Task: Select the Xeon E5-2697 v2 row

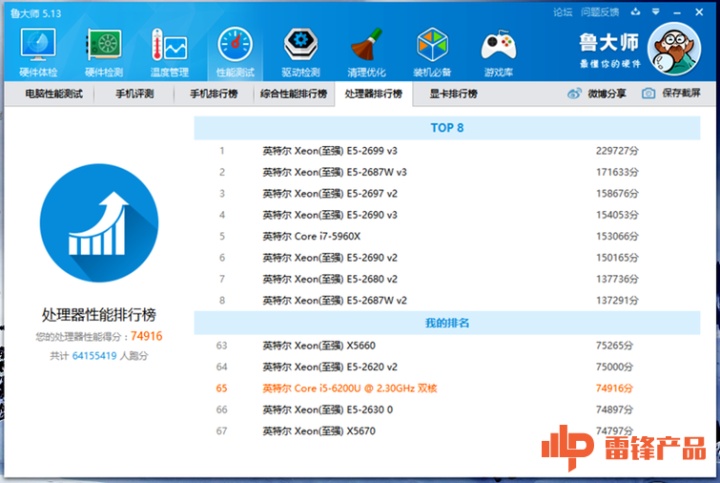Action: point(447,193)
